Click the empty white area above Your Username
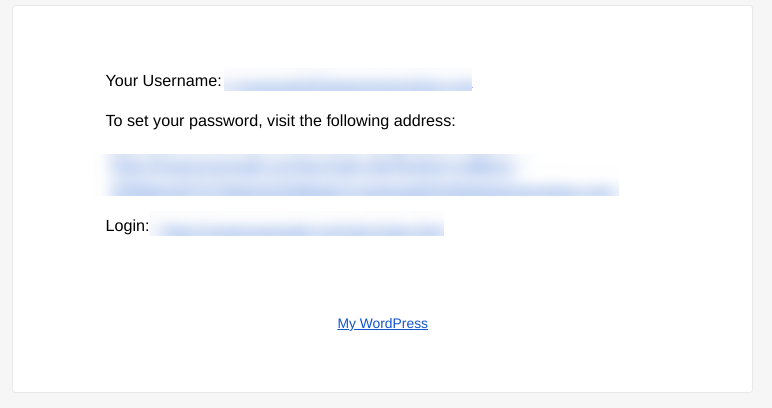Viewport: 772px width, 408px height. 383,37
